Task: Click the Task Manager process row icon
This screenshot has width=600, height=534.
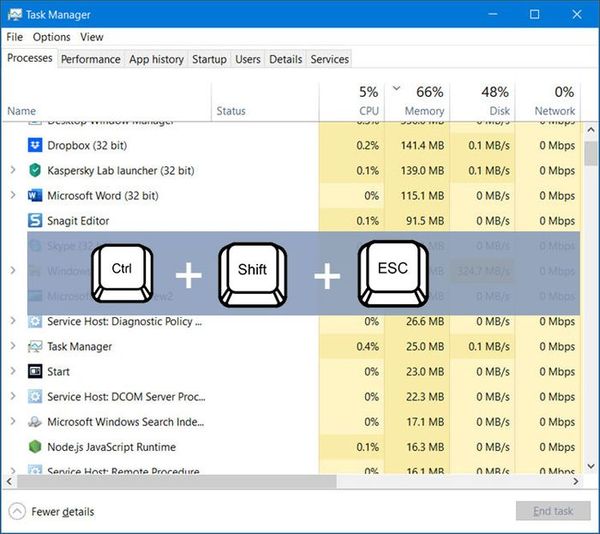Action: point(36,347)
